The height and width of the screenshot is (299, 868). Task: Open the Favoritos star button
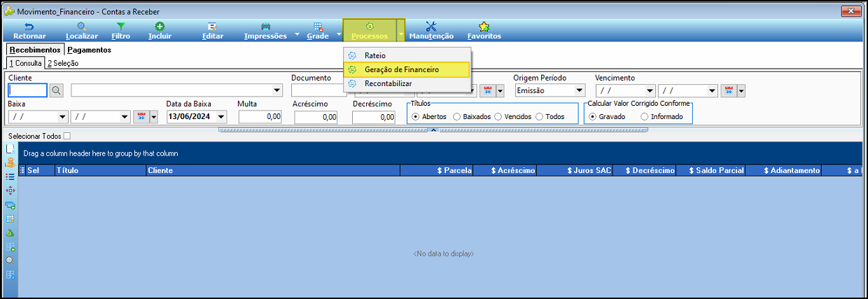pyautogui.click(x=484, y=31)
